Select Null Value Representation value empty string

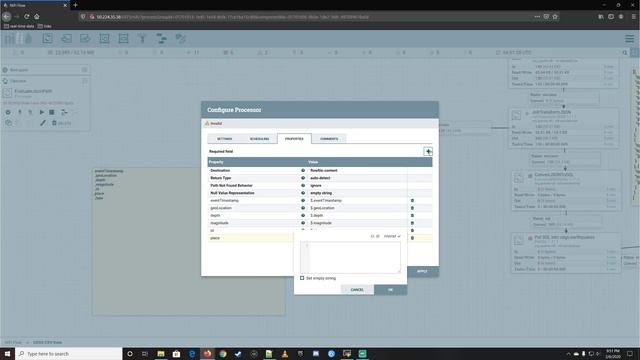321,193
